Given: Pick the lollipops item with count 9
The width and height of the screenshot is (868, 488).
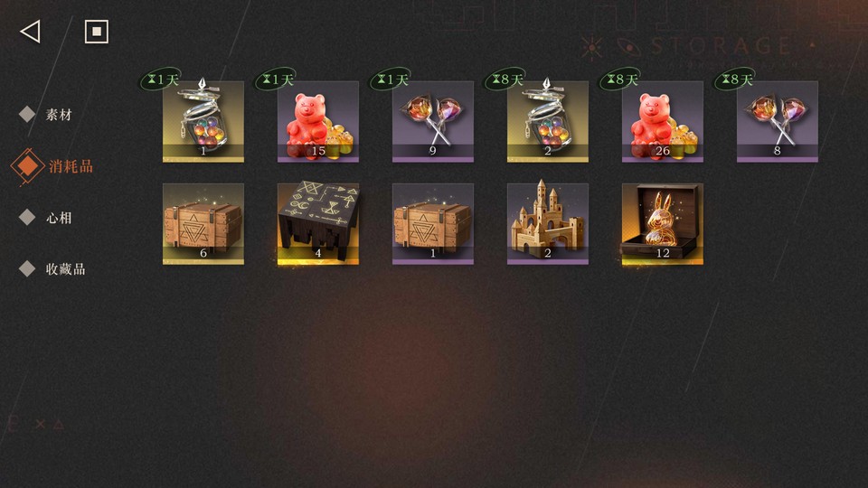Looking at the screenshot, I should 433,121.
